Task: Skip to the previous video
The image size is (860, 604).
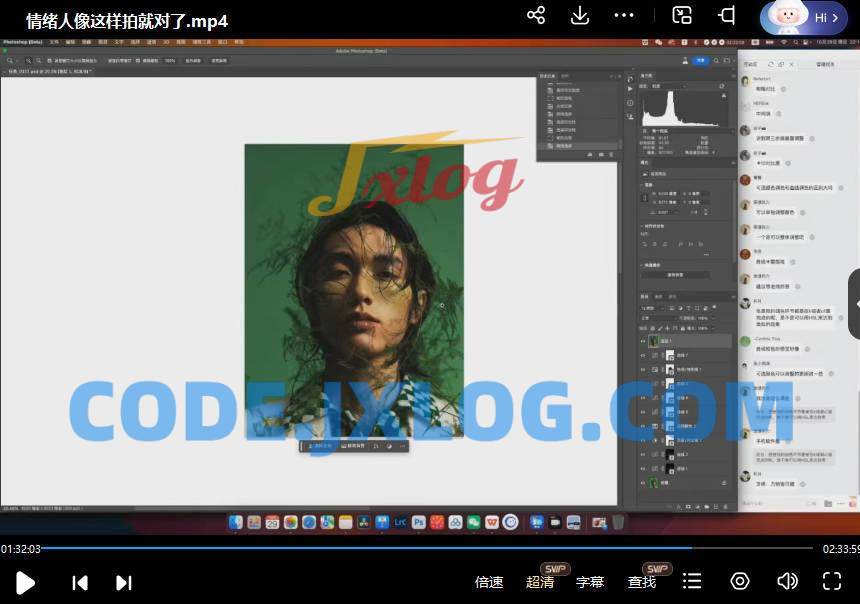Action: pyautogui.click(x=80, y=582)
